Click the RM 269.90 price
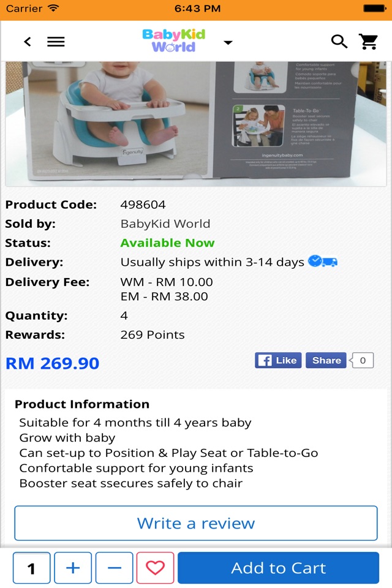Image resolution: width=392 pixels, height=588 pixels. [53, 363]
